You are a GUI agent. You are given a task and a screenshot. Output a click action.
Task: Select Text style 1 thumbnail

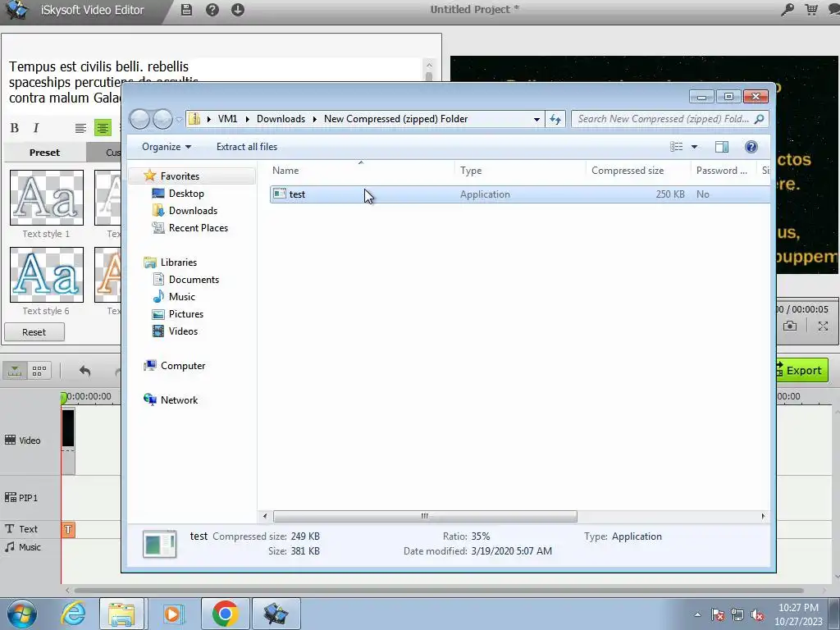coord(47,198)
